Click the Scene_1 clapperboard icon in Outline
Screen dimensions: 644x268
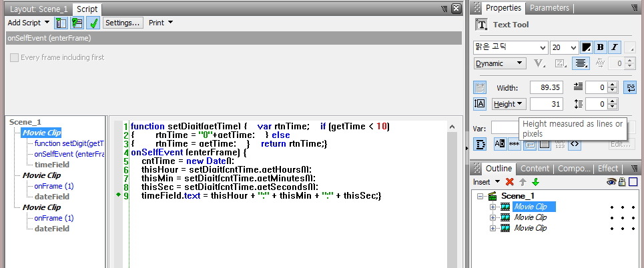[493, 196]
